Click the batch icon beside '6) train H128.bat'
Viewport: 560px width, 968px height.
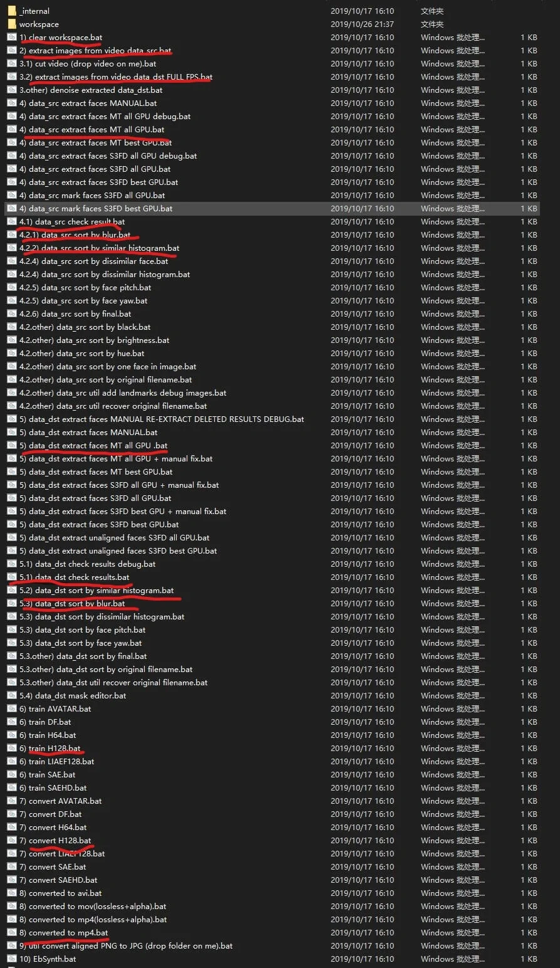[12, 749]
